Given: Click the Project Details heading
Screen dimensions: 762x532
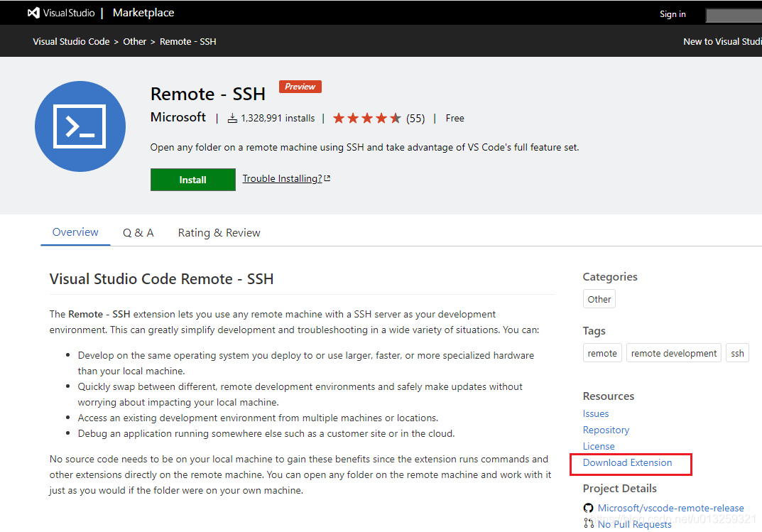Looking at the screenshot, I should (619, 488).
